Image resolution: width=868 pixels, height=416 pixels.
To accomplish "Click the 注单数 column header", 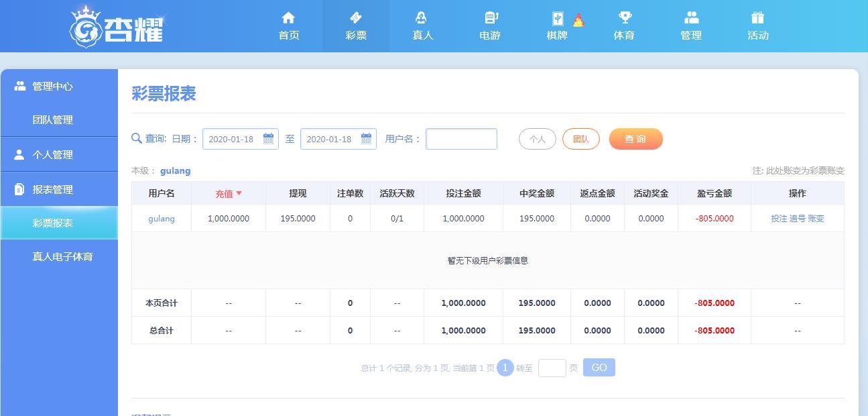I will [x=350, y=193].
